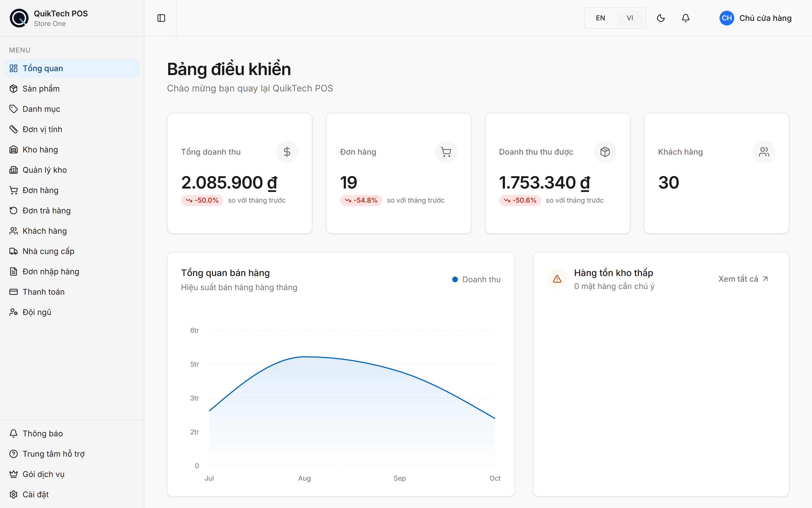Go to Tổng quan in sidebar
The width and height of the screenshot is (812, 508).
click(72, 68)
